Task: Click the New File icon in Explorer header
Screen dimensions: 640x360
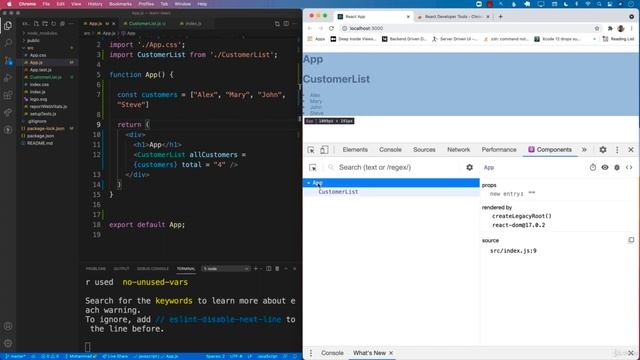Action: 36,24
